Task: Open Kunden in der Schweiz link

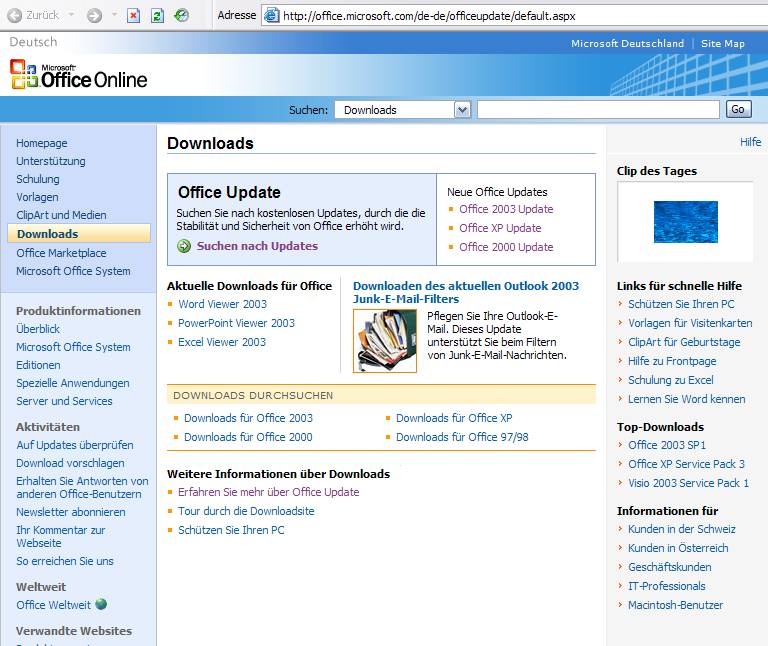Action: 682,529
